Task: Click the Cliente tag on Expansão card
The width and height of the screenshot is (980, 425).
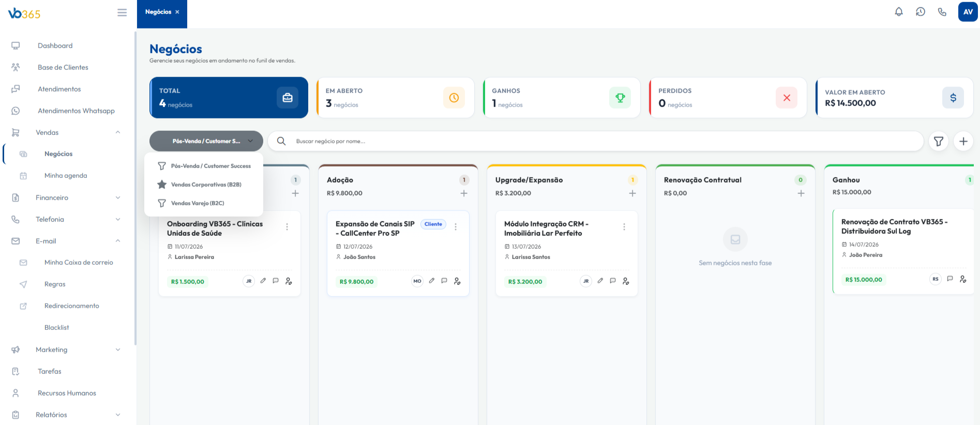Action: pyautogui.click(x=433, y=224)
